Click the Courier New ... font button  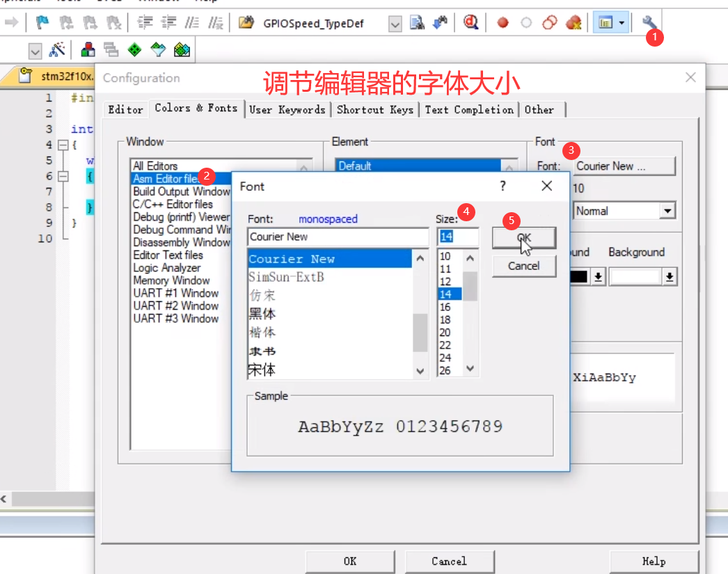click(625, 166)
